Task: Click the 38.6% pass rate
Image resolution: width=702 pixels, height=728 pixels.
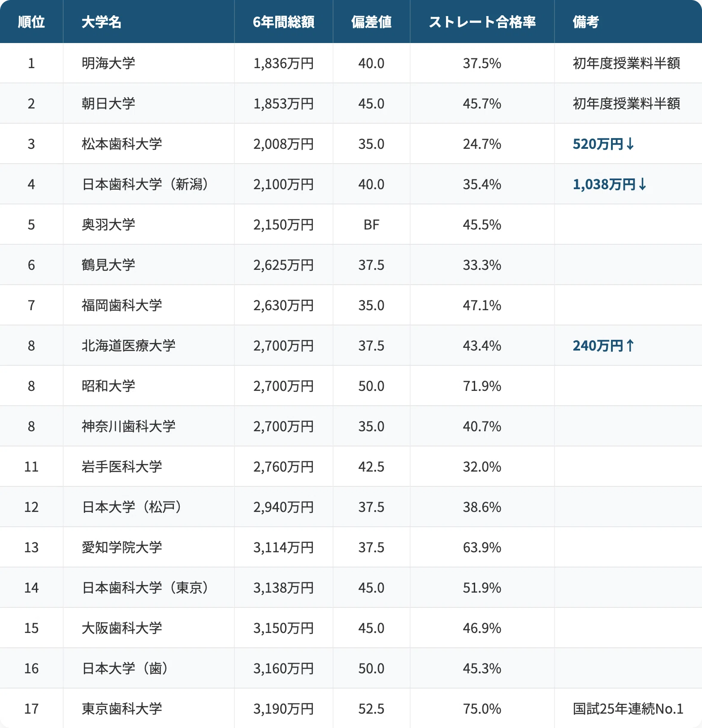Action: click(x=482, y=507)
